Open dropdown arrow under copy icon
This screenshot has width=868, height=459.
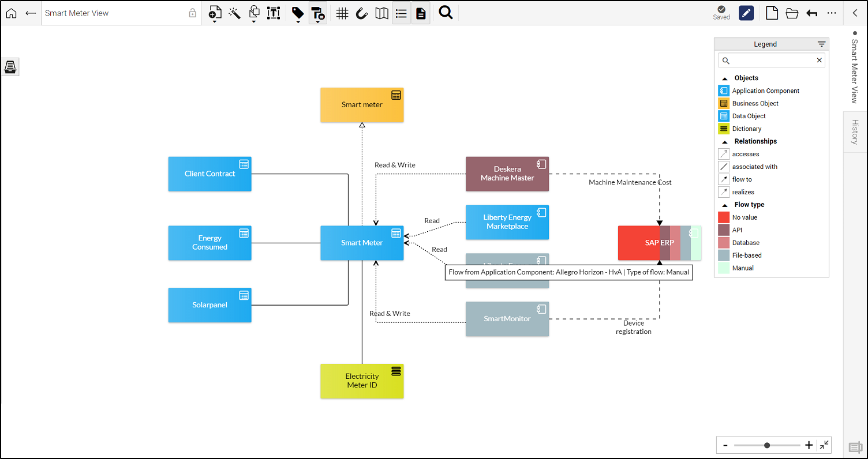[253, 22]
